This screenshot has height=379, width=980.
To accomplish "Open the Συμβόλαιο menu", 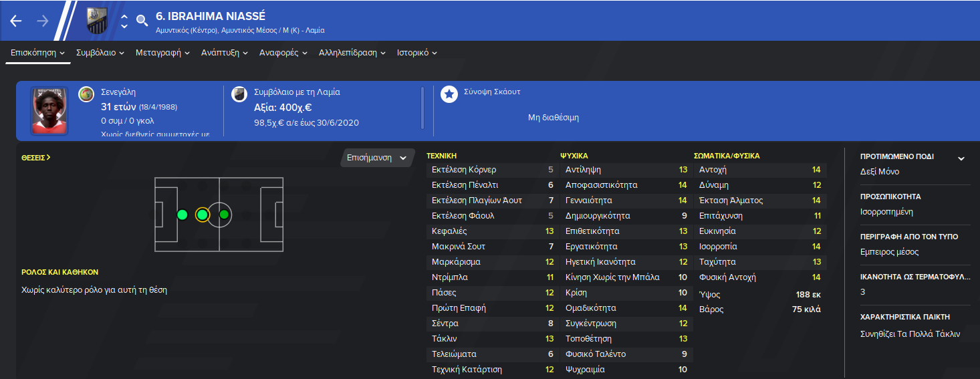I will [100, 52].
